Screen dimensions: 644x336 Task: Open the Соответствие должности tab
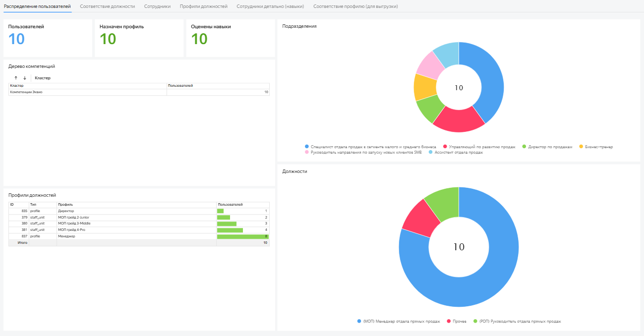pos(107,6)
